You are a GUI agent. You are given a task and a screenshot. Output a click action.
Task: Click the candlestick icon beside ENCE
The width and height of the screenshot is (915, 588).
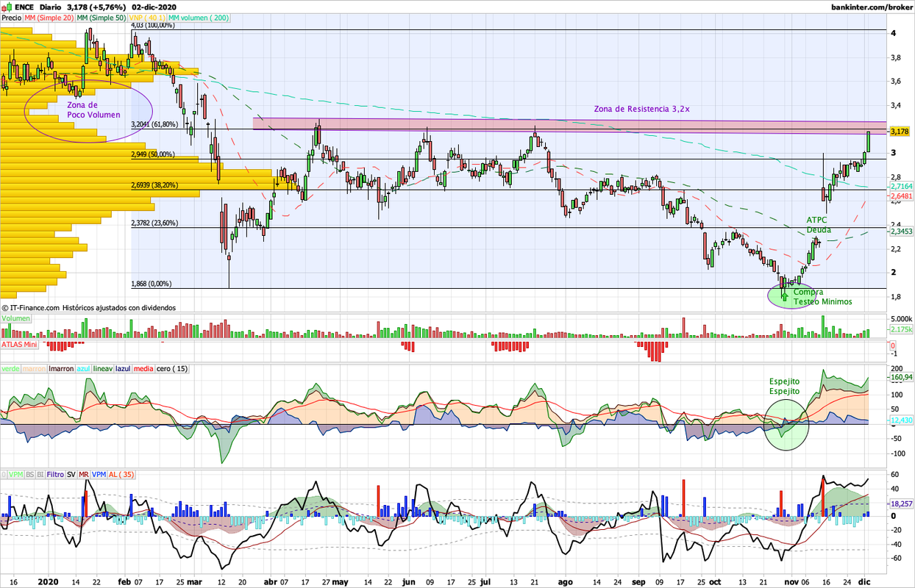[x=7, y=7]
